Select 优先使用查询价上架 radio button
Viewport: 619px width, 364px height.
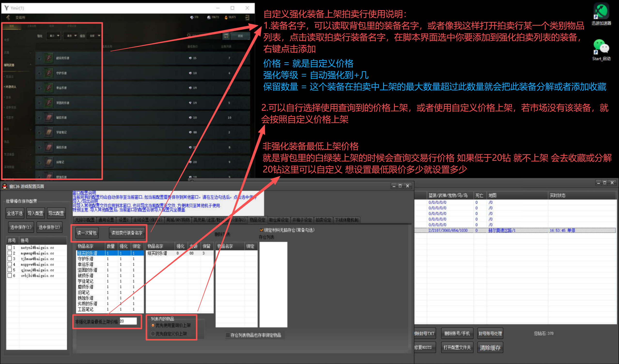(153, 325)
